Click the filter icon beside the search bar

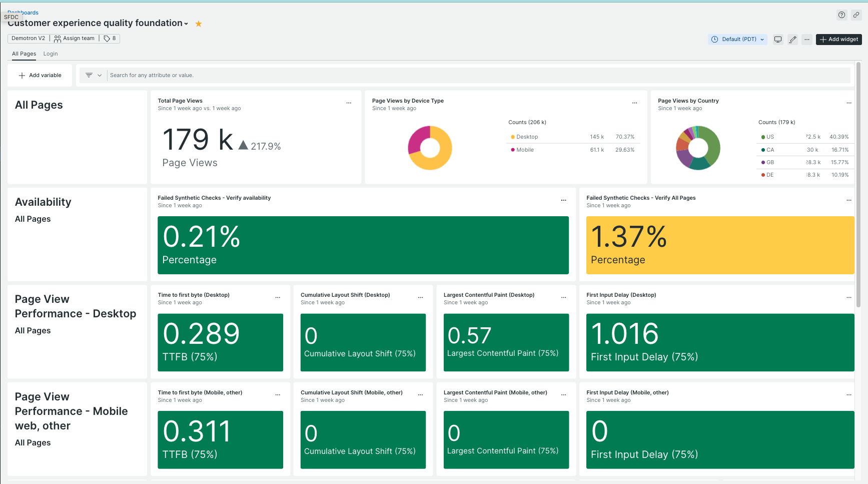pyautogui.click(x=88, y=75)
